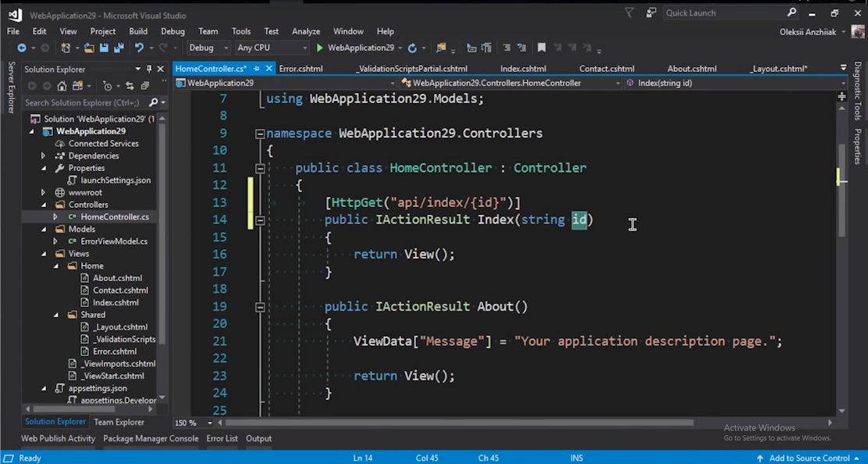
Task: Click the Send Feedback icon in title bar
Action: (651, 12)
